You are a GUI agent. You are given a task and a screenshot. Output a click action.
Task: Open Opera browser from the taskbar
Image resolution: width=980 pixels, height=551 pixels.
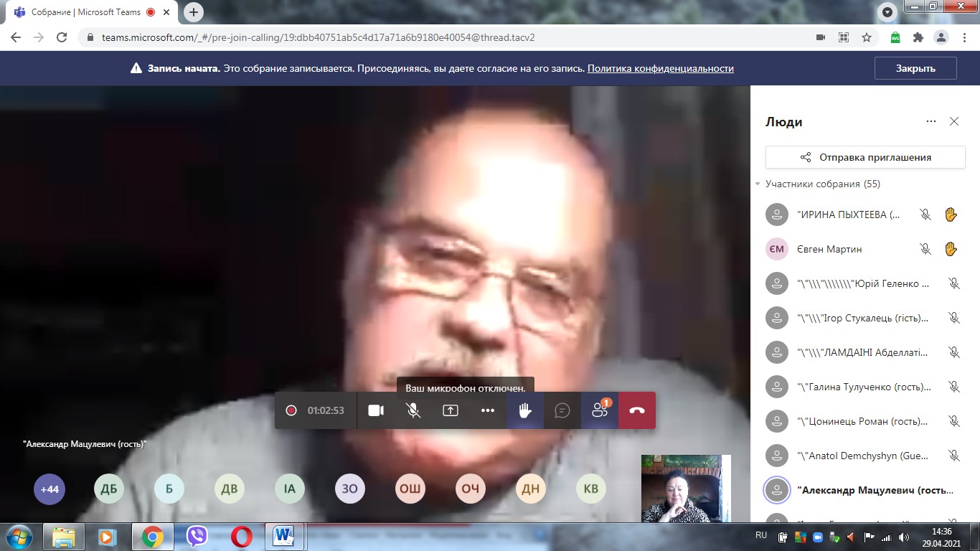[242, 537]
